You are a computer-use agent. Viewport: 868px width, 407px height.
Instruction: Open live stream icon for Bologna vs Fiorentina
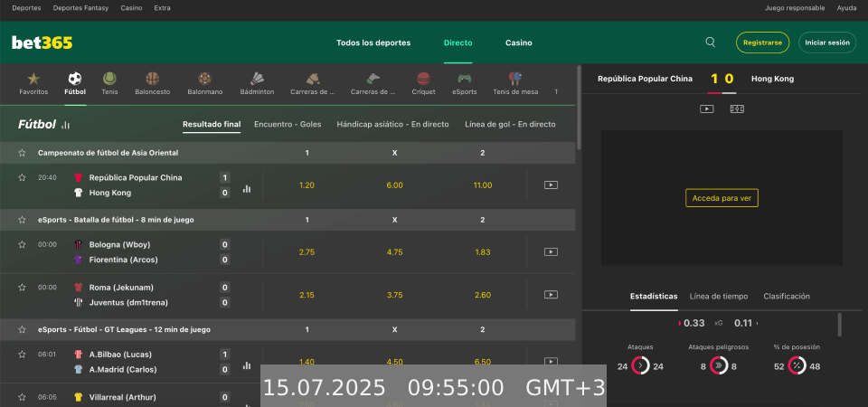coord(551,252)
